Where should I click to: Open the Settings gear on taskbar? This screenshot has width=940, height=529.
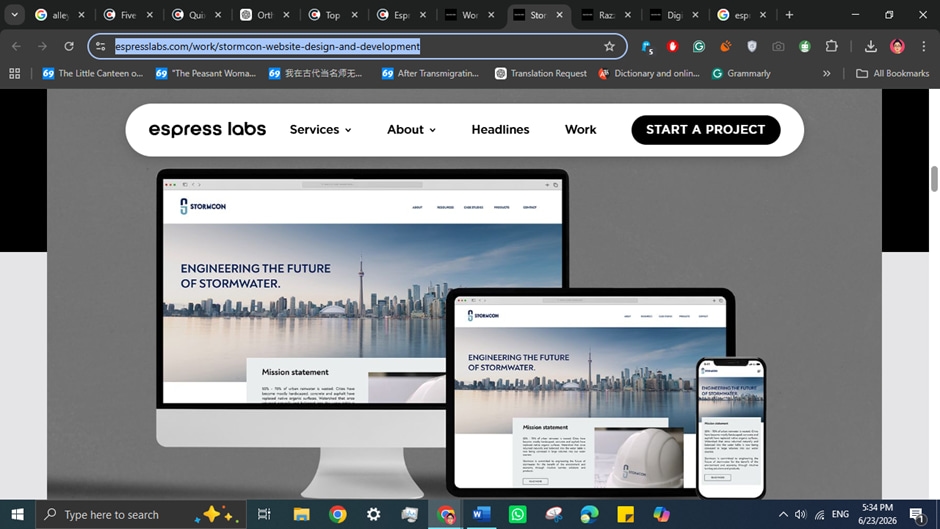(x=373, y=514)
